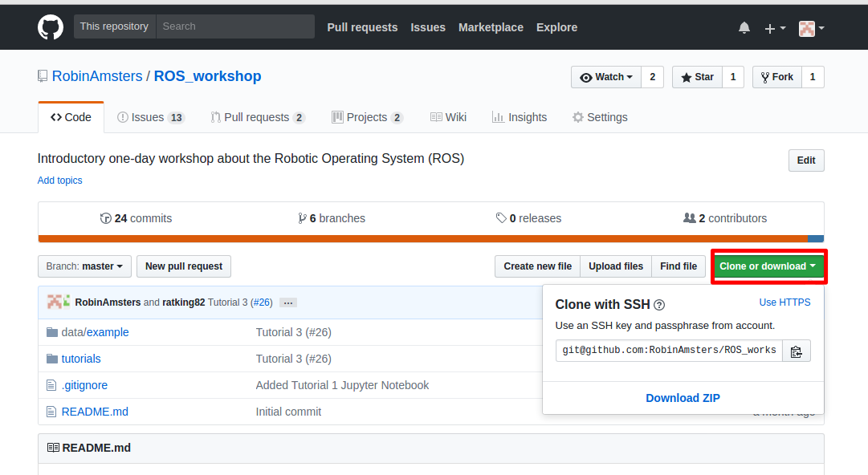
Task: Open Marketplace in top navigation
Action: point(491,27)
